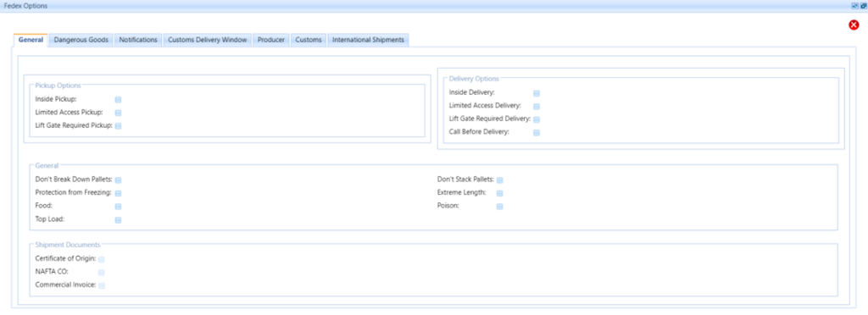This screenshot has height=315, width=868.
Task: Click the Call Before Delivery label text
Action: click(x=480, y=132)
